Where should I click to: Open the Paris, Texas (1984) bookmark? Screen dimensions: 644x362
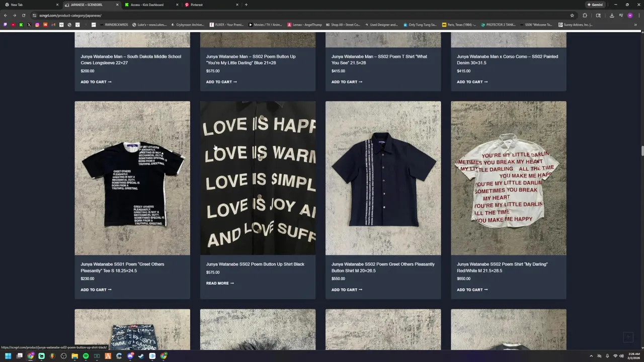459,25
